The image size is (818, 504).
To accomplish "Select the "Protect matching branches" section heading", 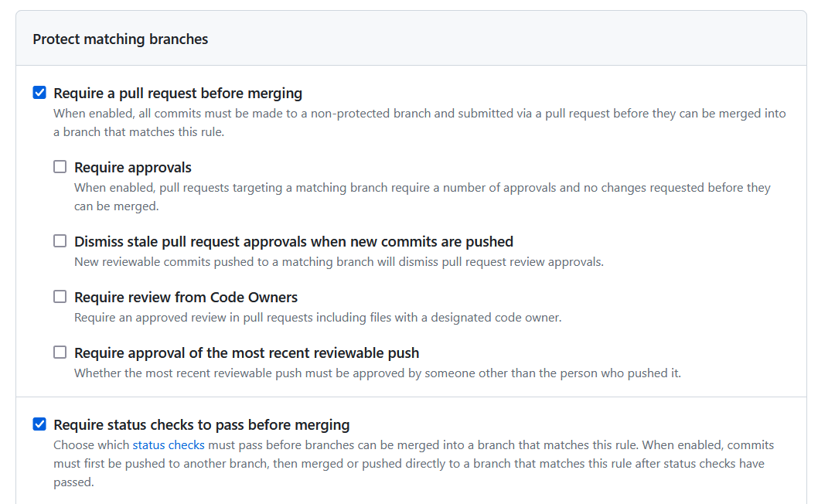I will pos(120,39).
